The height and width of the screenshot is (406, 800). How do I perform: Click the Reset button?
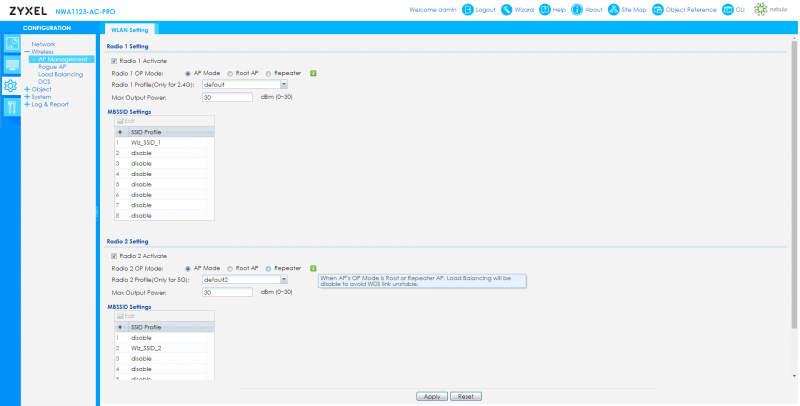[465, 396]
